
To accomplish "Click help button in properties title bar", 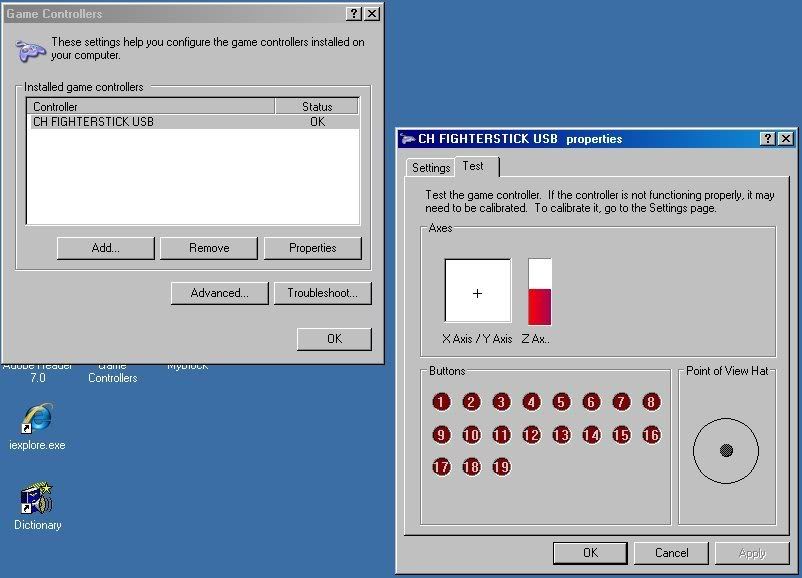I will click(x=768, y=139).
